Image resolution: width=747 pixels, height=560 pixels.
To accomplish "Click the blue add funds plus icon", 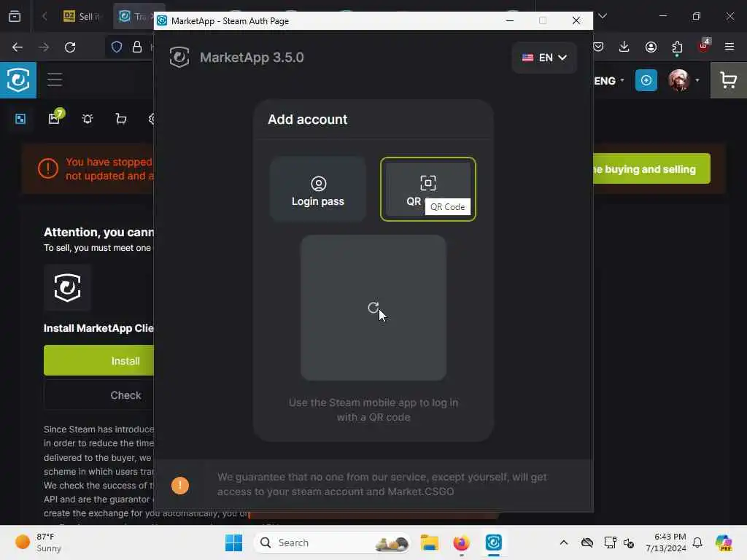I will point(646,80).
